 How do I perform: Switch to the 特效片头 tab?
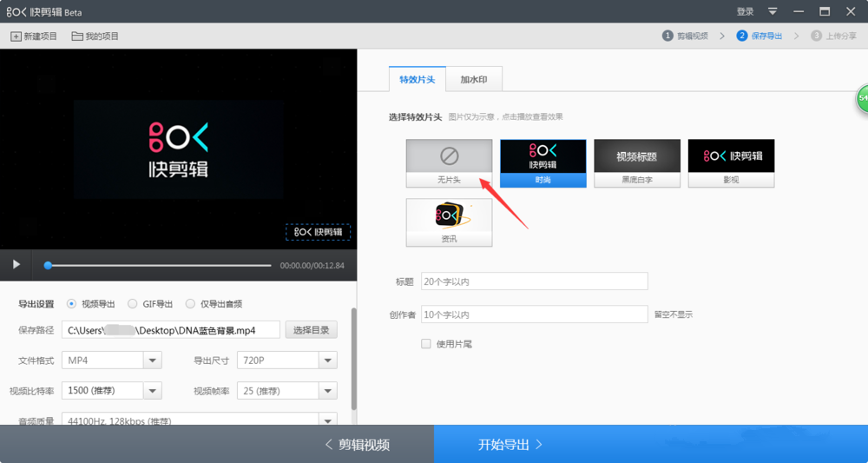pos(418,79)
